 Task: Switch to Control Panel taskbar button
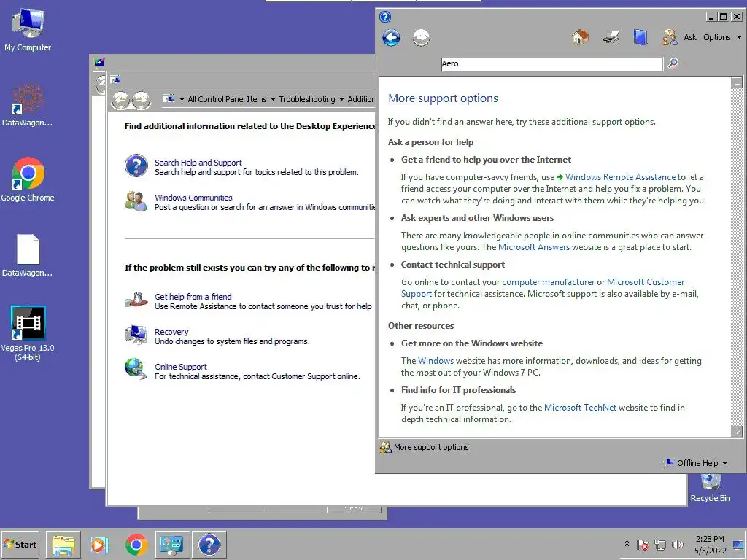pyautogui.click(x=171, y=544)
